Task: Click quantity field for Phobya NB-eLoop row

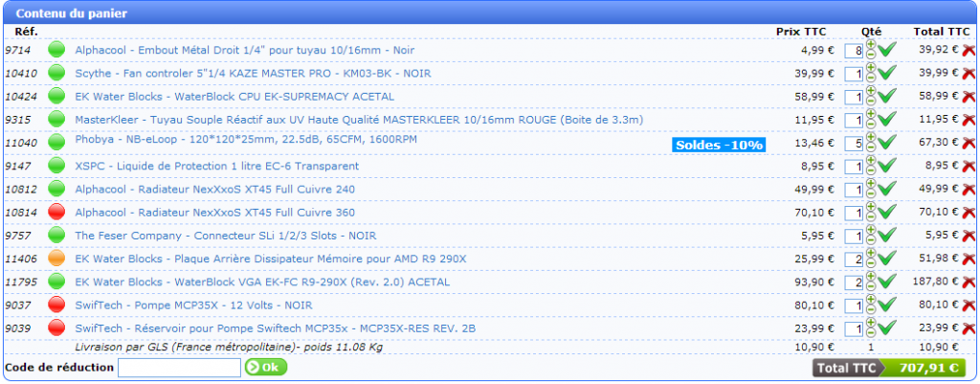Action: (x=854, y=144)
